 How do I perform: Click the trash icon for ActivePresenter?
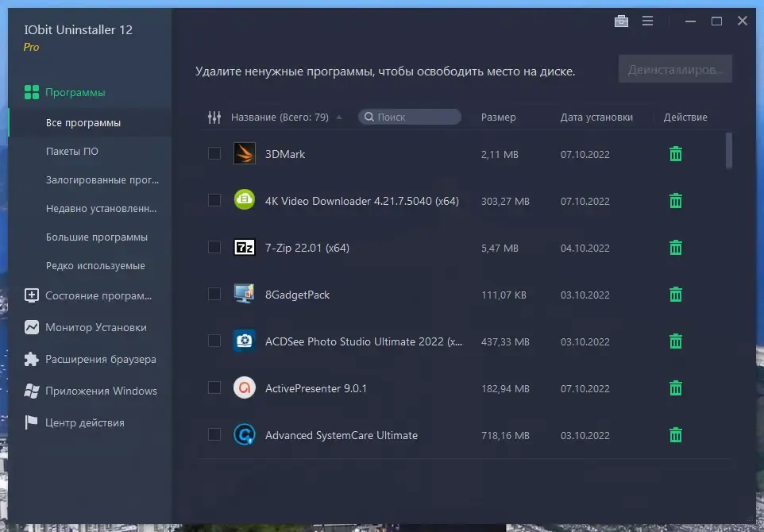point(675,388)
